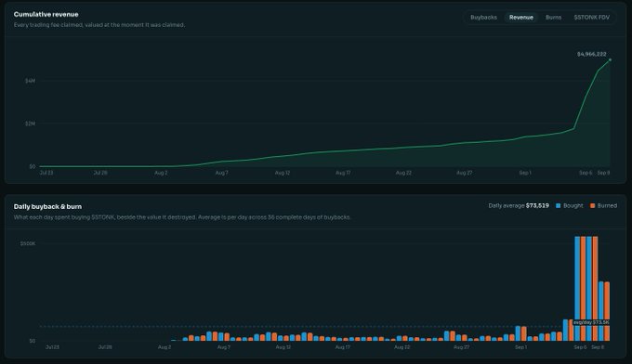Click the $0 axis label in buyback chart
Image resolution: width=632 pixels, height=364 pixels.
pyautogui.click(x=33, y=341)
